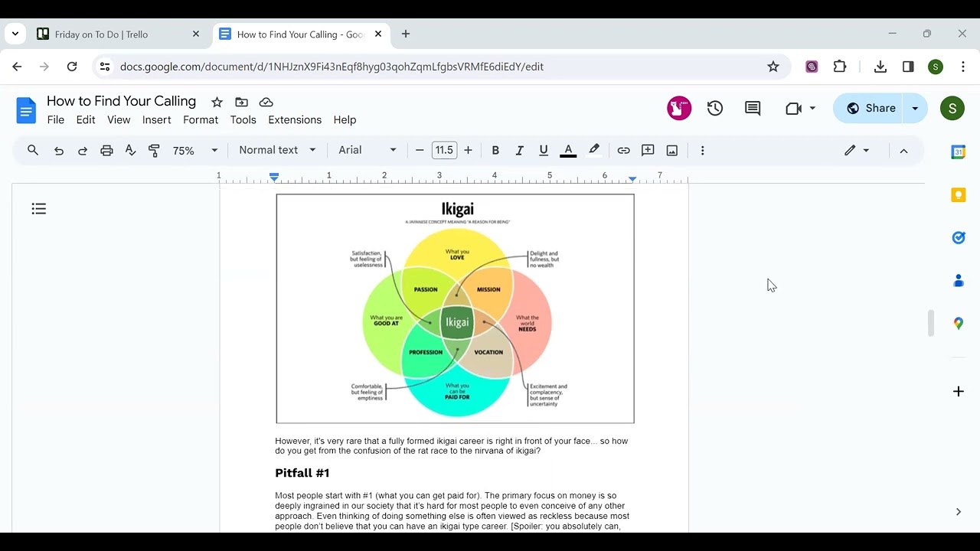Click the Redo icon
The height and width of the screenshot is (551, 980).
point(83,151)
